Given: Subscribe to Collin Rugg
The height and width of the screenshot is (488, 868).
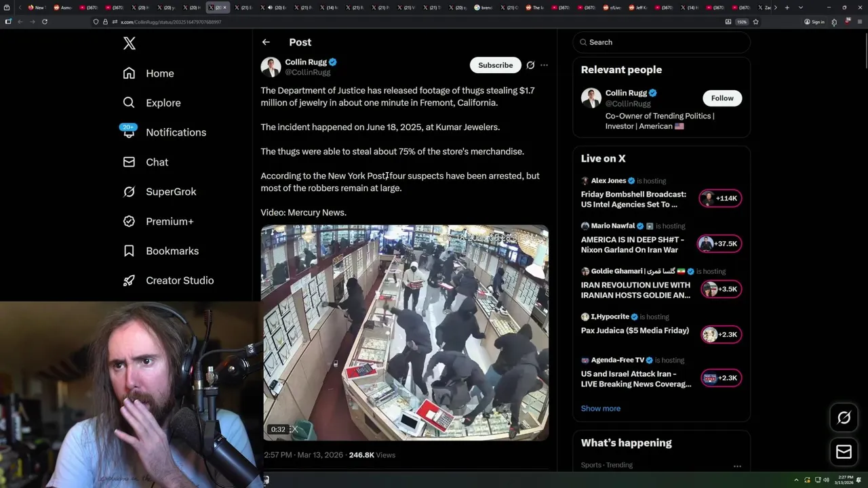Looking at the screenshot, I should coord(495,65).
